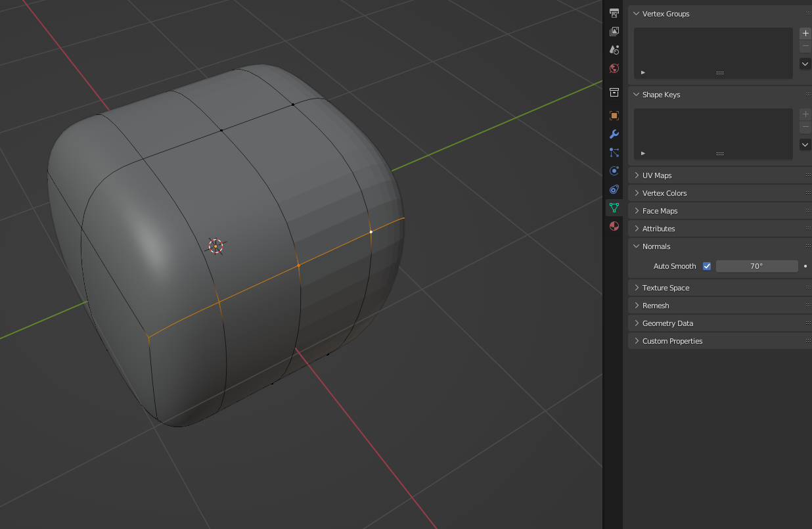This screenshot has width=812, height=529.
Task: Open the View Layer properties tab
Action: pos(614,32)
